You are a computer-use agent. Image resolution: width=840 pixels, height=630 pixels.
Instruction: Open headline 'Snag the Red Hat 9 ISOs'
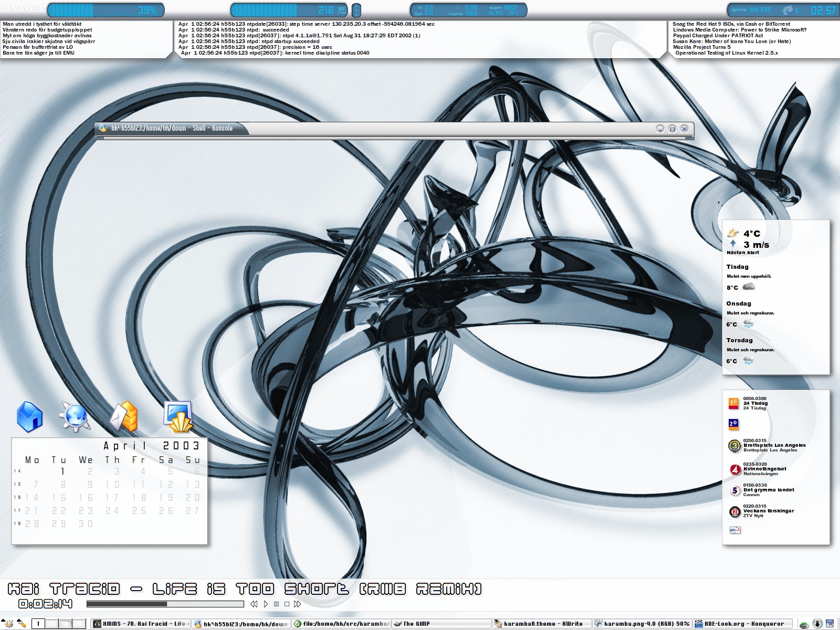click(x=731, y=24)
